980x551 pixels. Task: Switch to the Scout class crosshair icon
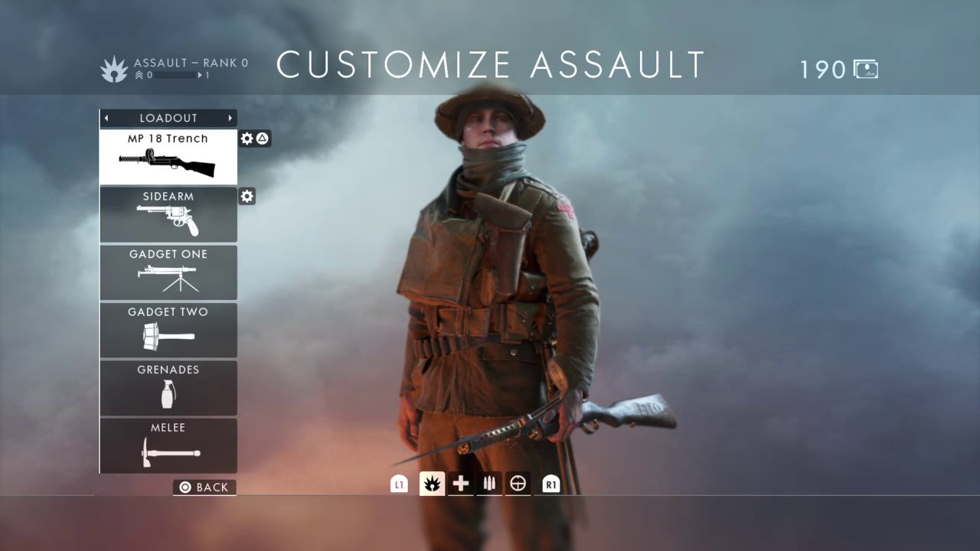518,484
